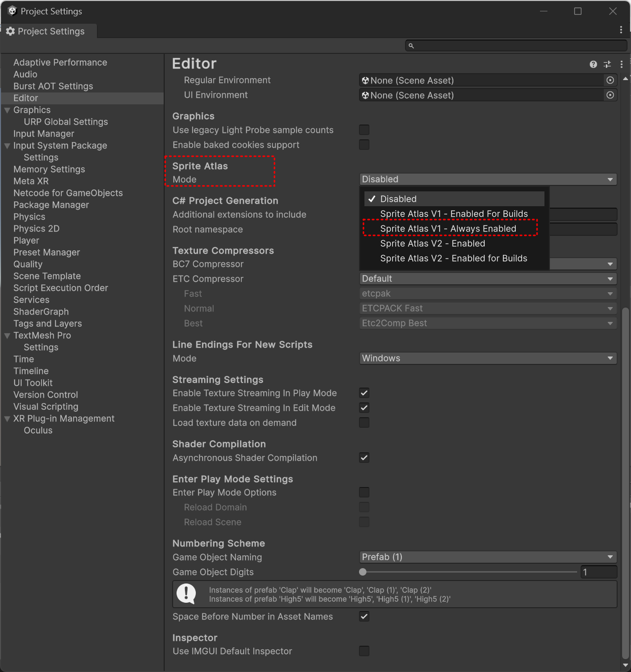
Task: Click the scroll up arrow
Action: [x=626, y=79]
